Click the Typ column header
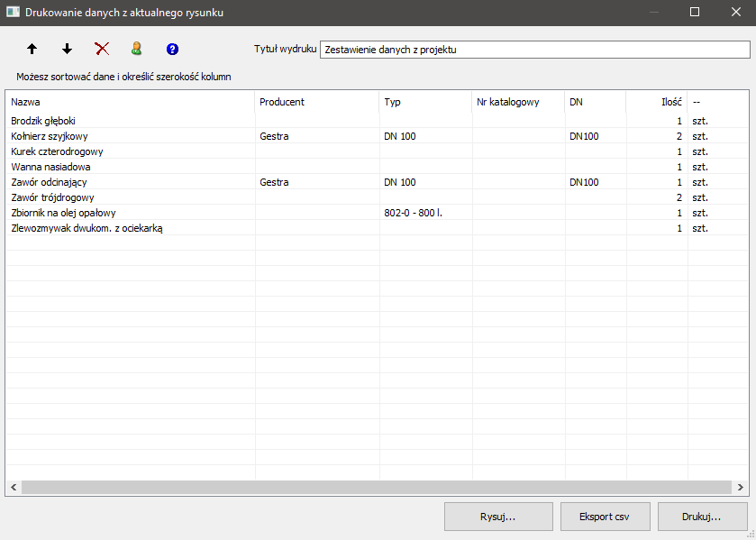The width and height of the screenshot is (756, 540). (425, 102)
